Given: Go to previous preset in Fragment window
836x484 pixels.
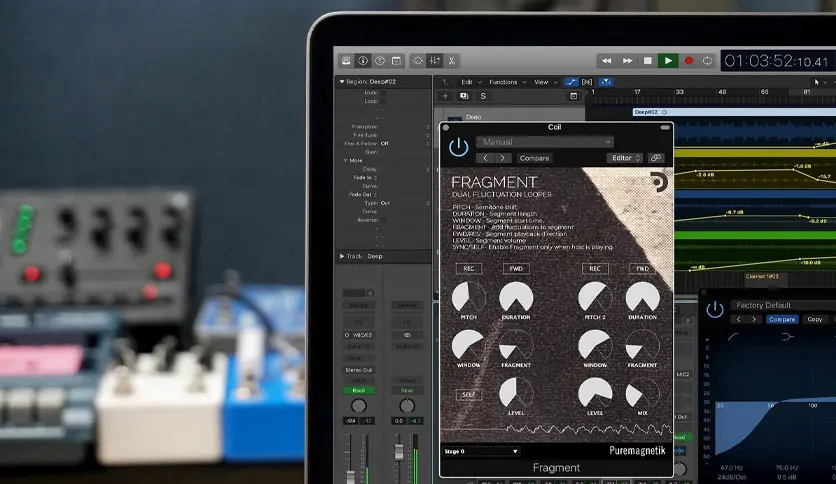Looking at the screenshot, I should point(485,158).
